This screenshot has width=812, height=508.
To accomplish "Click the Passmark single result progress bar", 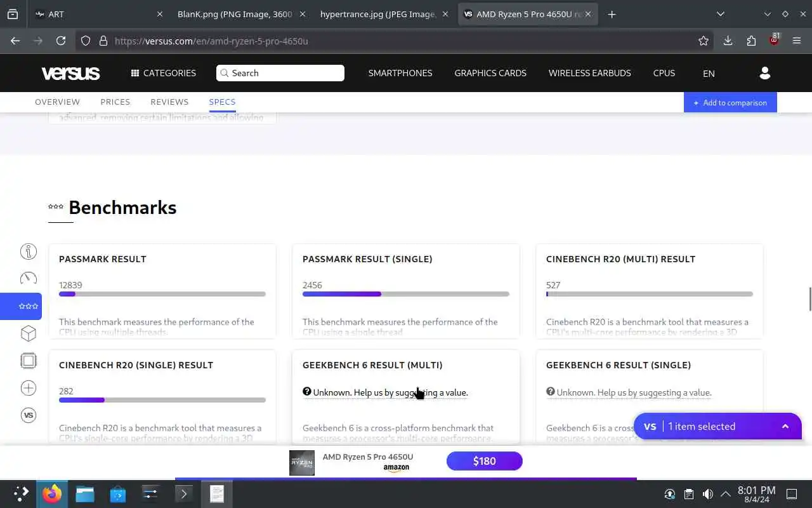I will (406, 294).
